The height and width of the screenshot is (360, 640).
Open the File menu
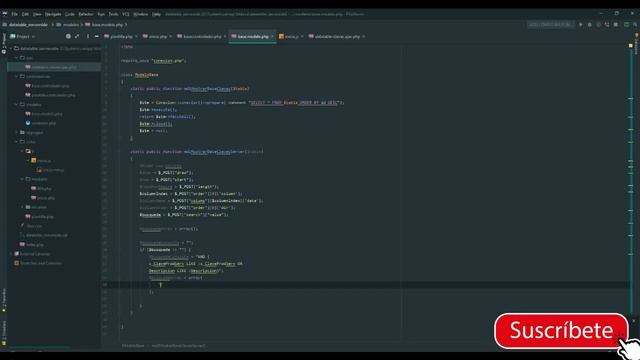(15, 14)
